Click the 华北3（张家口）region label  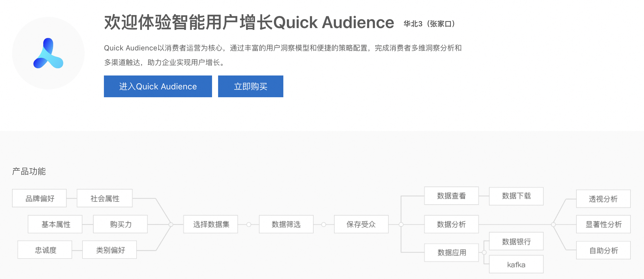pos(430,24)
